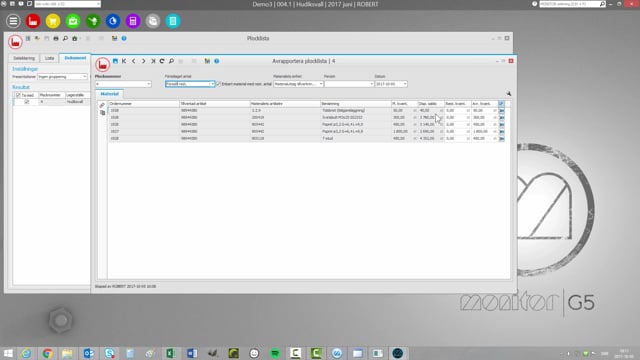
Task: Open Google Chrome from the taskbar
Action: 47,353
